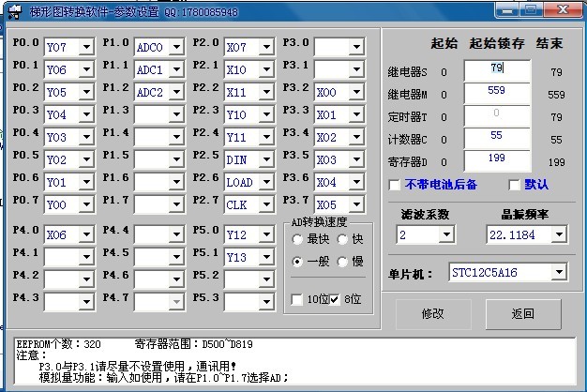587x392 pixels.
Task: Click the 返回 button
Action: tap(522, 313)
